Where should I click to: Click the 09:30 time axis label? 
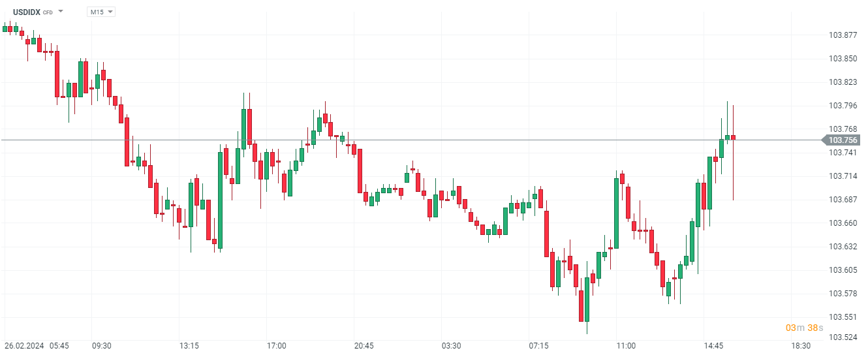[101, 345]
